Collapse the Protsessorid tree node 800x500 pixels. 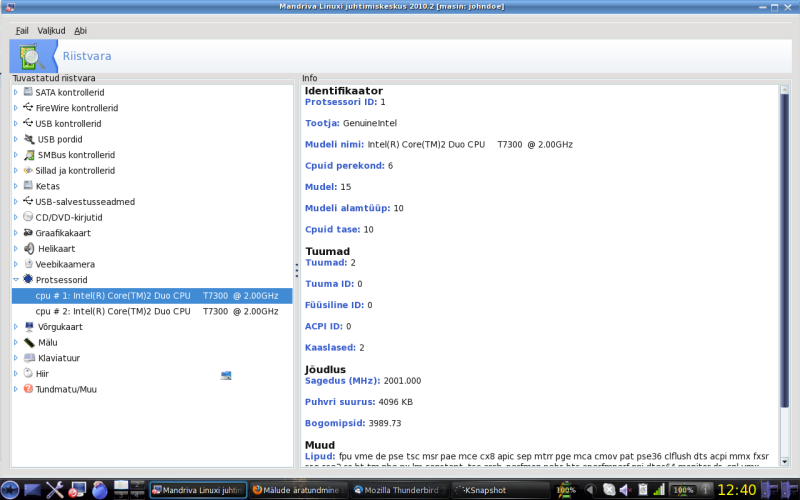tap(16, 280)
